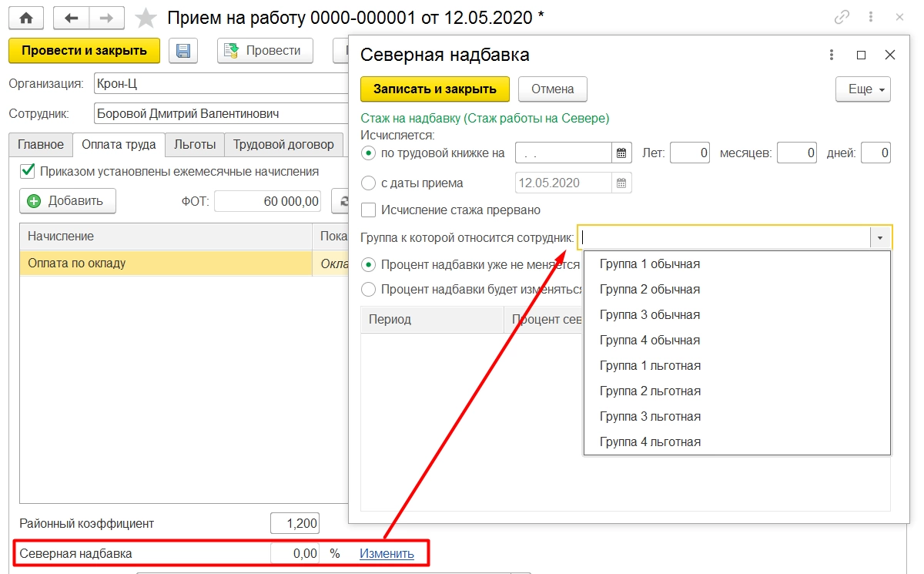Open calendar for по трудовой книжке date
Image resolution: width=924 pixels, height=574 pixels.
pos(622,153)
